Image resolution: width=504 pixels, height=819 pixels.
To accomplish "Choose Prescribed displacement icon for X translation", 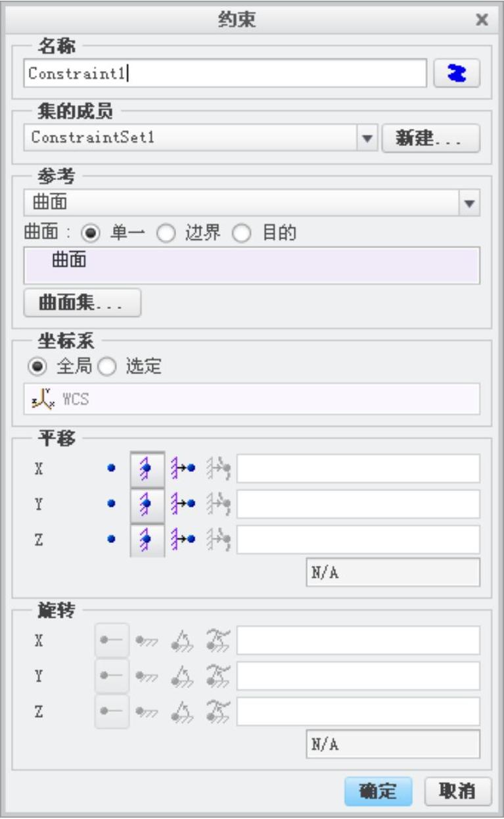I will (x=183, y=469).
